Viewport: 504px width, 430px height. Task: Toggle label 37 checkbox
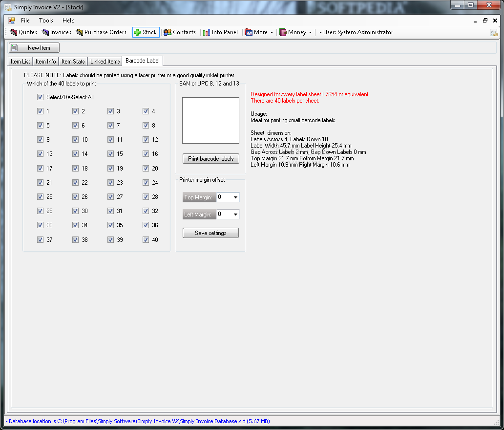(x=40, y=239)
